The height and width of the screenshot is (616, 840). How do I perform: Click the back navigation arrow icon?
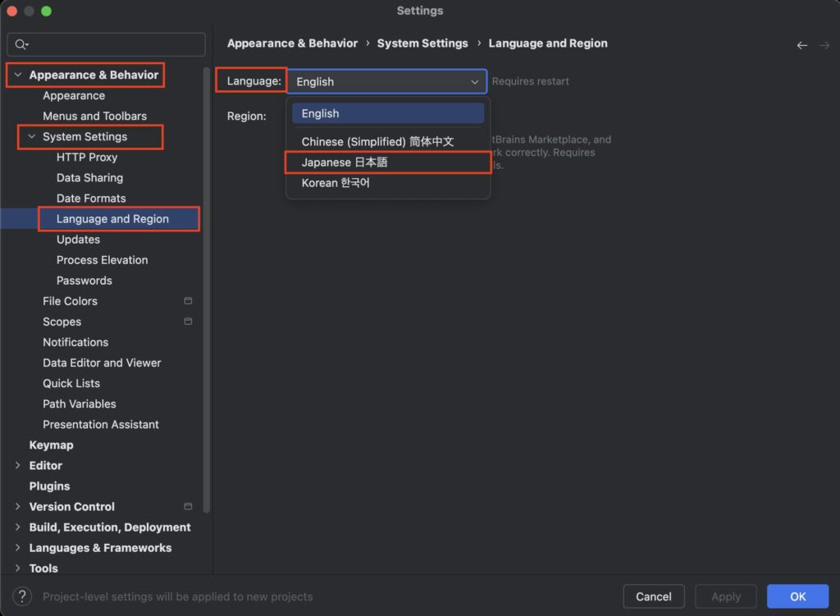tap(801, 46)
